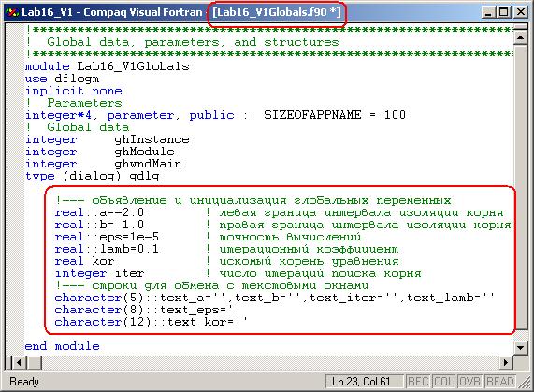Click the 'character(8)::text_eps' line
The image size is (534, 392).
tap(148, 310)
